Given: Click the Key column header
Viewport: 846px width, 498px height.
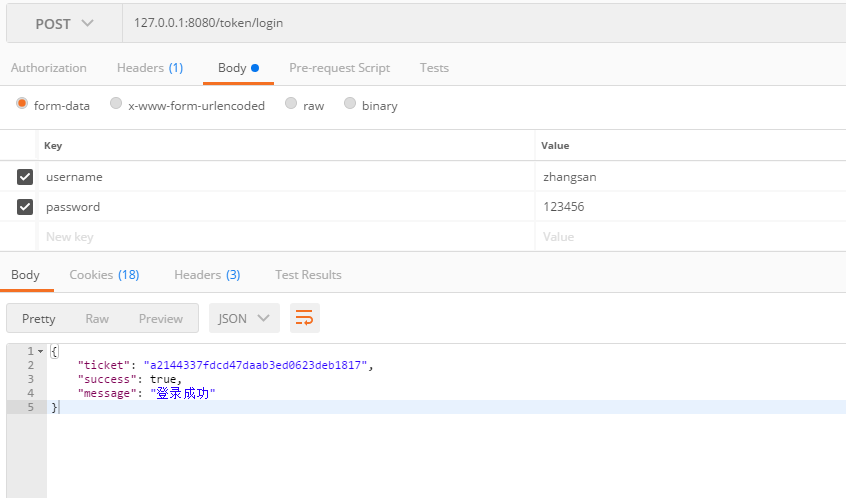Looking at the screenshot, I should pyautogui.click(x=53, y=146).
